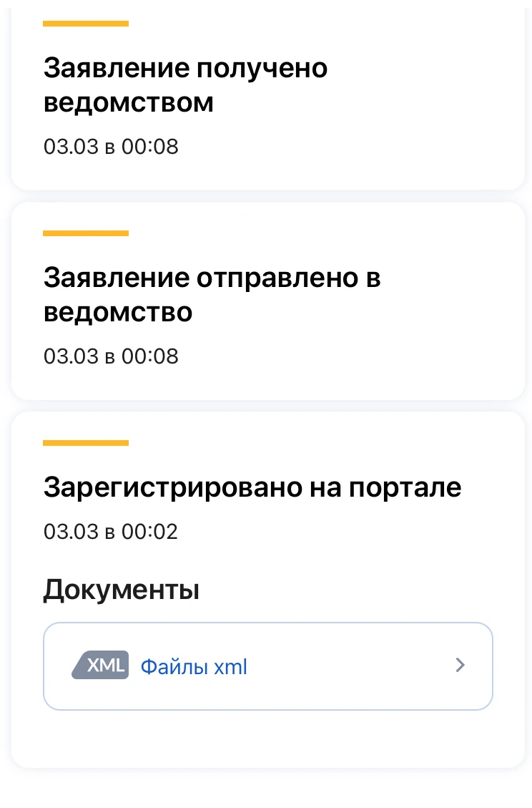Click the word 'Зарегистрировано' in the last card
Image resolution: width=532 pixels, height=808 pixels.
pos(169,487)
